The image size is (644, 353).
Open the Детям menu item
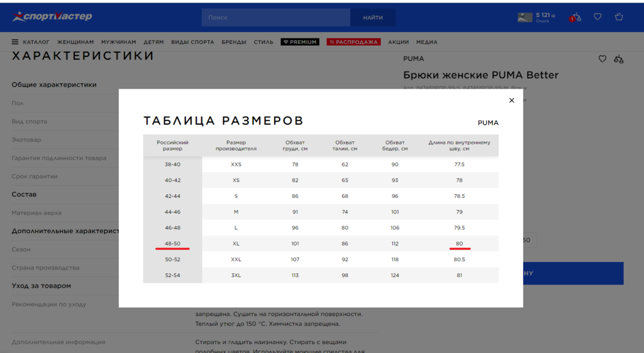(x=153, y=42)
